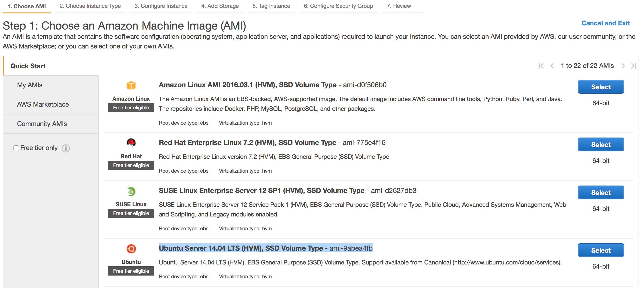Go to first page of AMIs

click(541, 66)
